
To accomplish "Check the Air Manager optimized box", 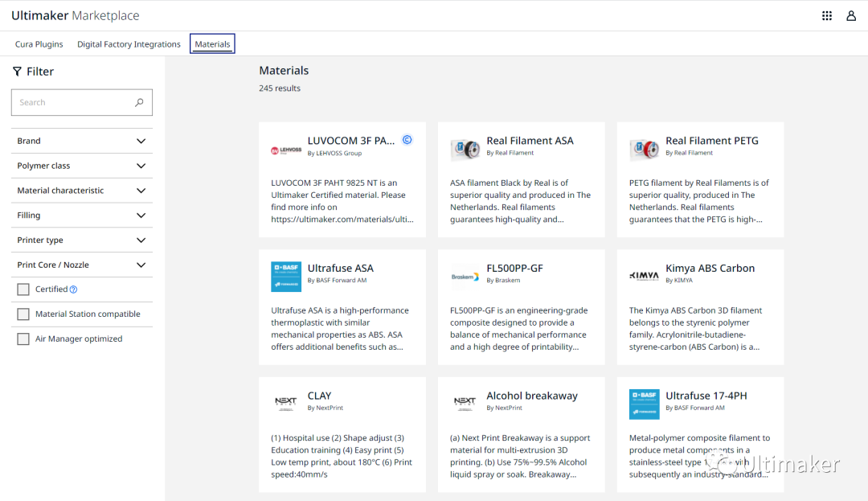I will pos(23,339).
